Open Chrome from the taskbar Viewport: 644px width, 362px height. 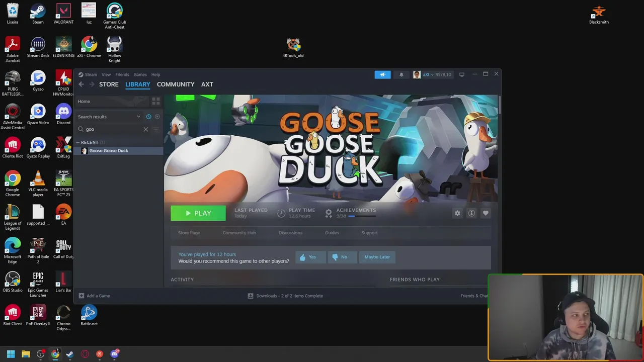55,354
